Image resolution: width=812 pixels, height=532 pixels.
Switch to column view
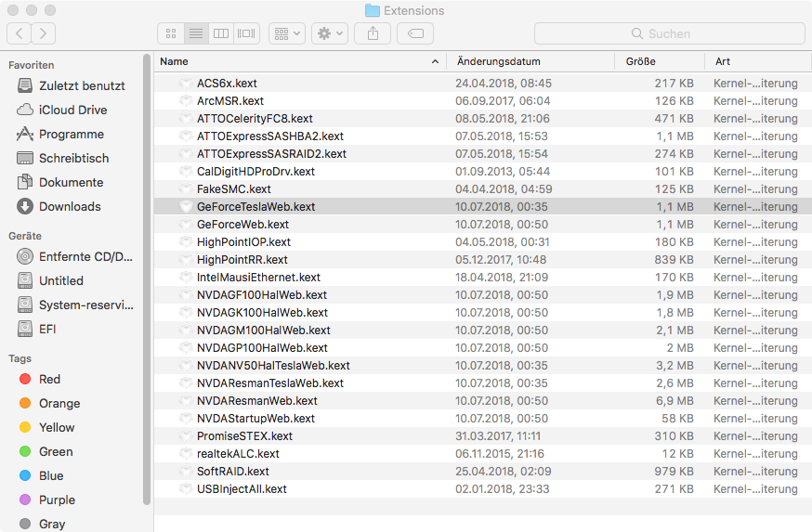tap(221, 33)
